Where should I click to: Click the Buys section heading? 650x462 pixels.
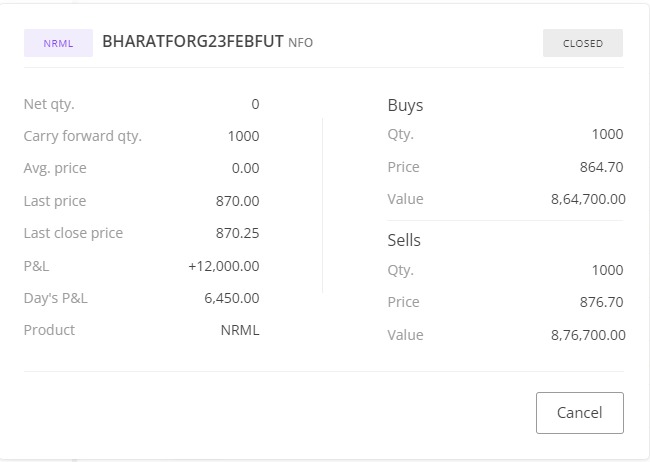pyautogui.click(x=405, y=105)
